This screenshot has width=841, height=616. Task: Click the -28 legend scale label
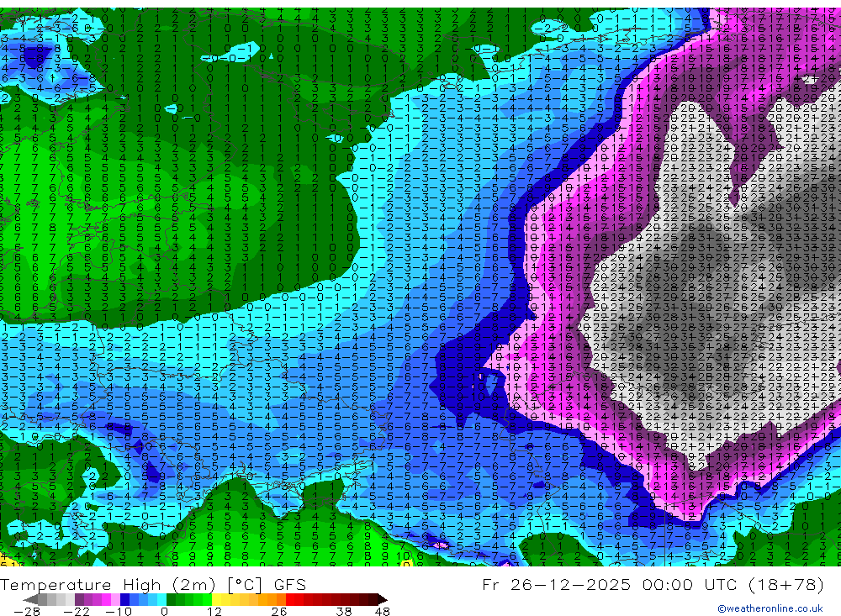(27, 612)
